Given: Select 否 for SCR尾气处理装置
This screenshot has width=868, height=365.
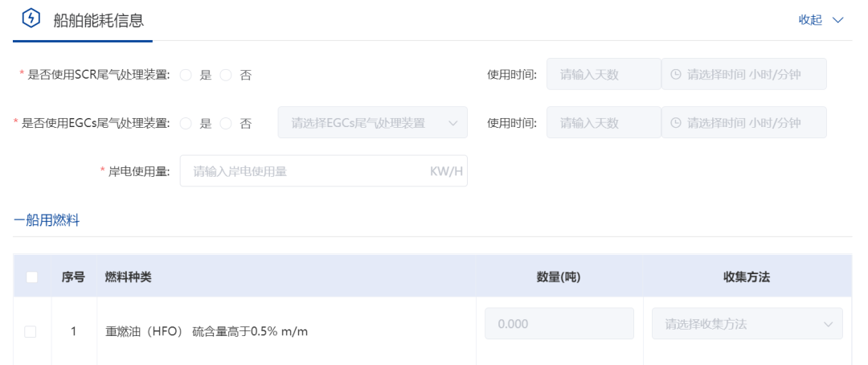Looking at the screenshot, I should pyautogui.click(x=225, y=76).
